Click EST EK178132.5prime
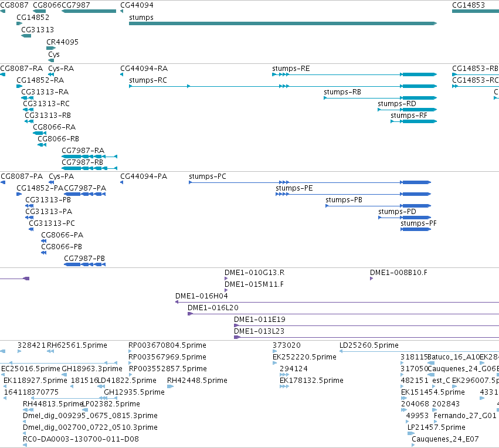The image size is (499, 448). (284, 386)
